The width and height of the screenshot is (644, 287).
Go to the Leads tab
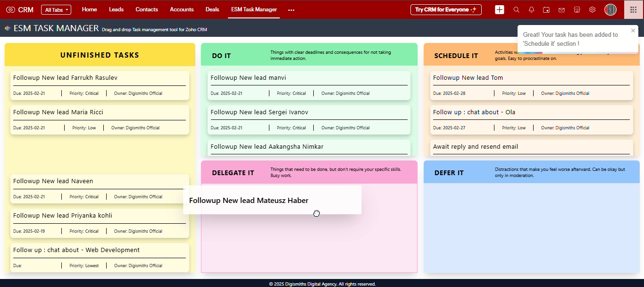(x=116, y=9)
